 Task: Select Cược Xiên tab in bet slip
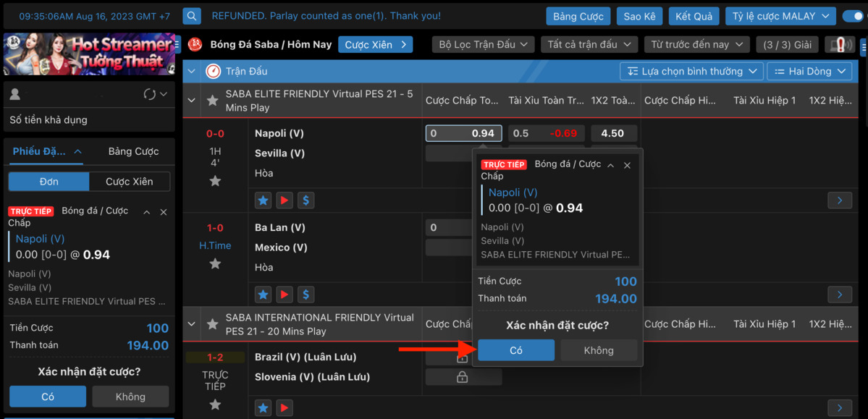[130, 182]
